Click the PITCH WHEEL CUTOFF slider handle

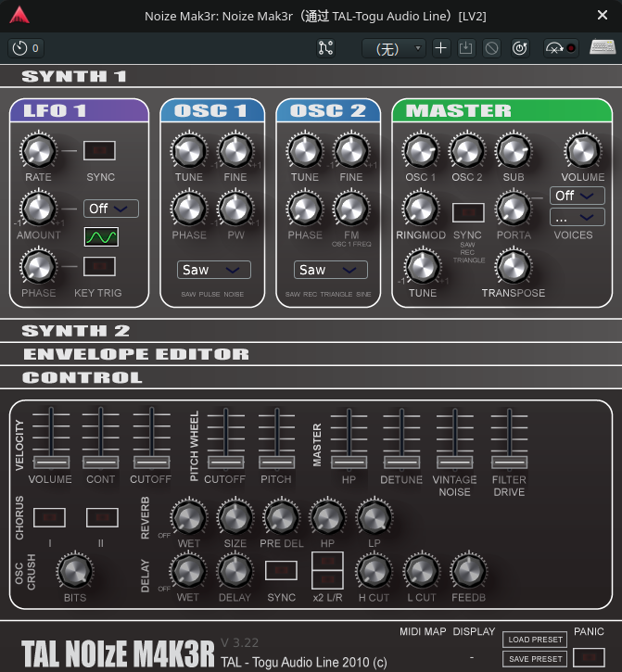pyautogui.click(x=225, y=463)
